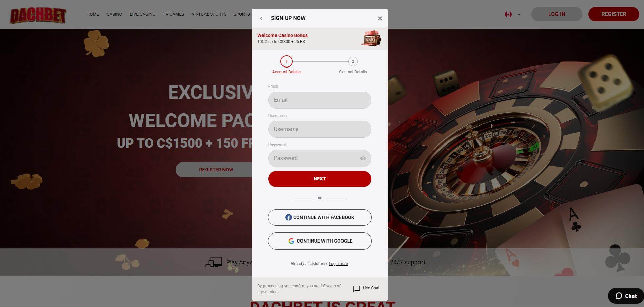Open the Casino menu item
644x307 pixels.
[x=114, y=14]
